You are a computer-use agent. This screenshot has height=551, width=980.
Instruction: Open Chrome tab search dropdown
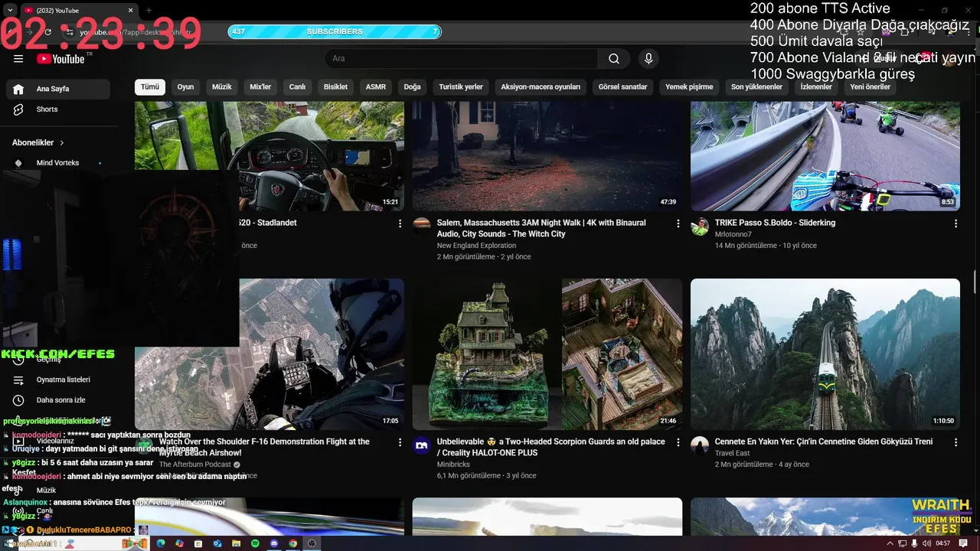(11, 11)
